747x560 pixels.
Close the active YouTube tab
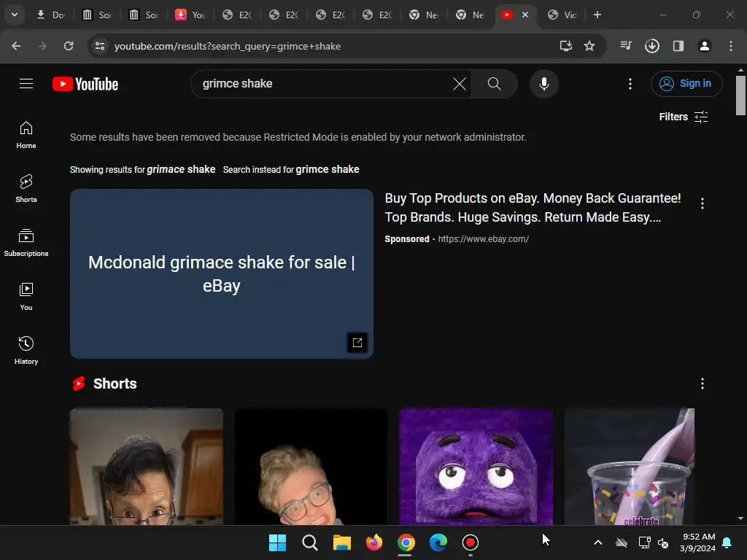(525, 15)
